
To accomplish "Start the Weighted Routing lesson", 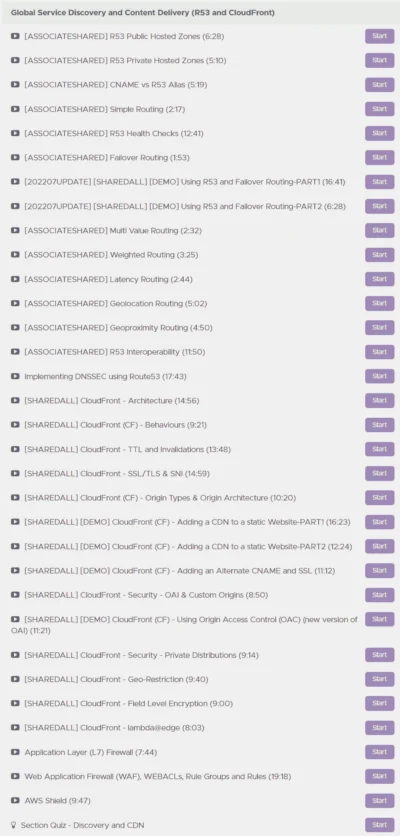I will coord(380,255).
